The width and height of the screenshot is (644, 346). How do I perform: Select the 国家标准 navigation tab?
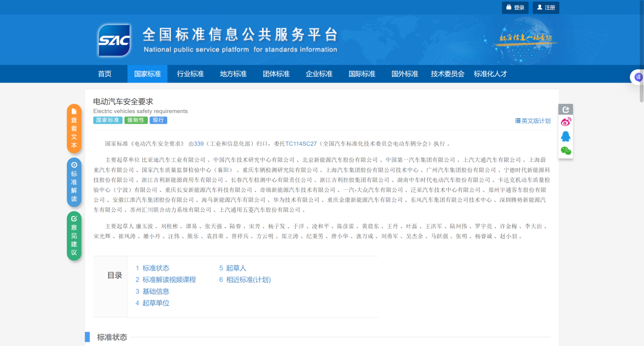(x=147, y=74)
